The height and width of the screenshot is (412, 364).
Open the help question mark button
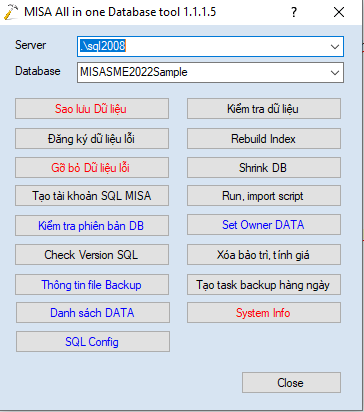294,12
